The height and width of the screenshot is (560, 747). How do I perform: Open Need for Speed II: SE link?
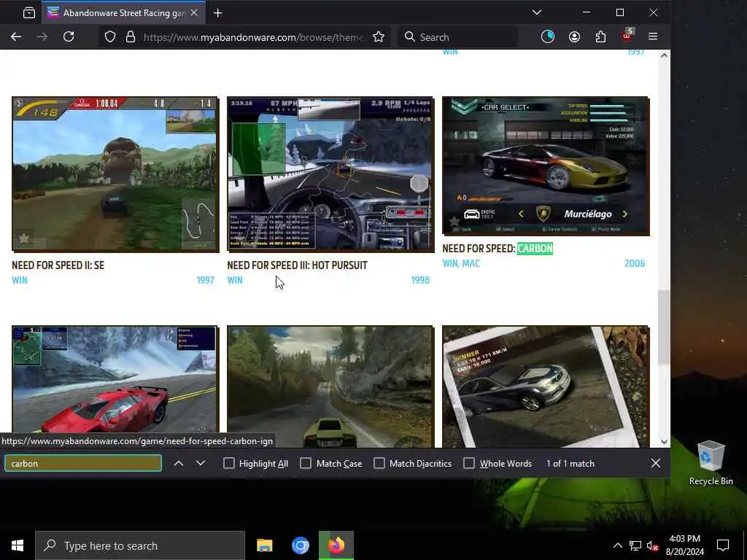(58, 265)
